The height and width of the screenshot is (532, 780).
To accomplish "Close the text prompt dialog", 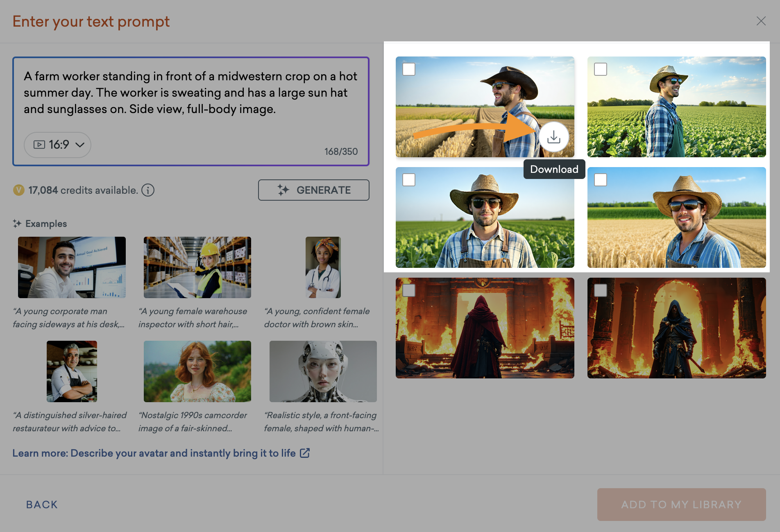I will point(761,21).
